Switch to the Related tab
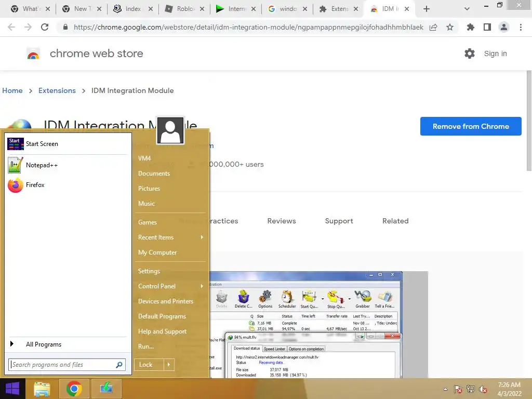The image size is (532, 399). coord(395,221)
